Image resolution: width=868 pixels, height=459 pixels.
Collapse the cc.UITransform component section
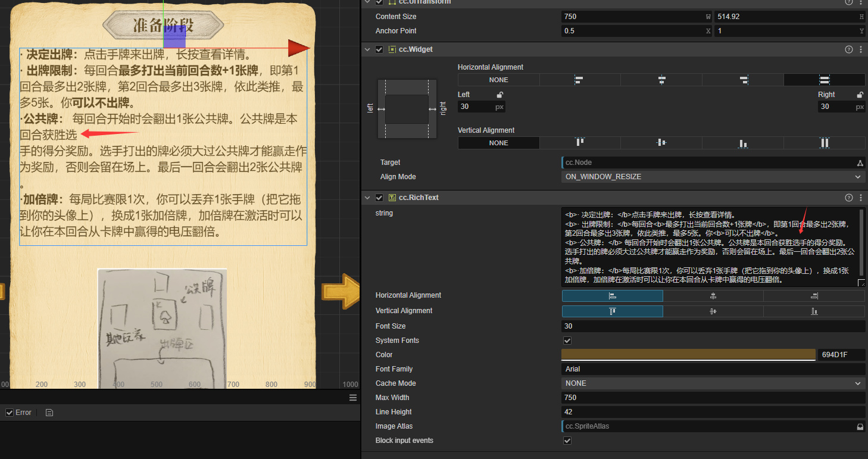point(368,2)
